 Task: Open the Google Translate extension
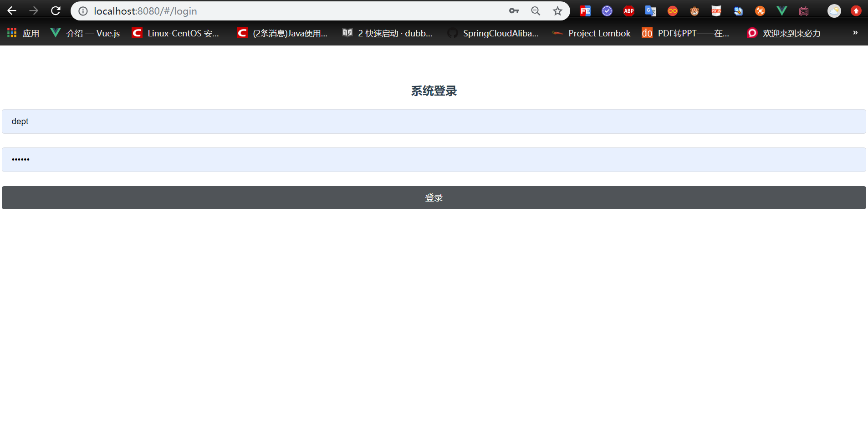[651, 10]
